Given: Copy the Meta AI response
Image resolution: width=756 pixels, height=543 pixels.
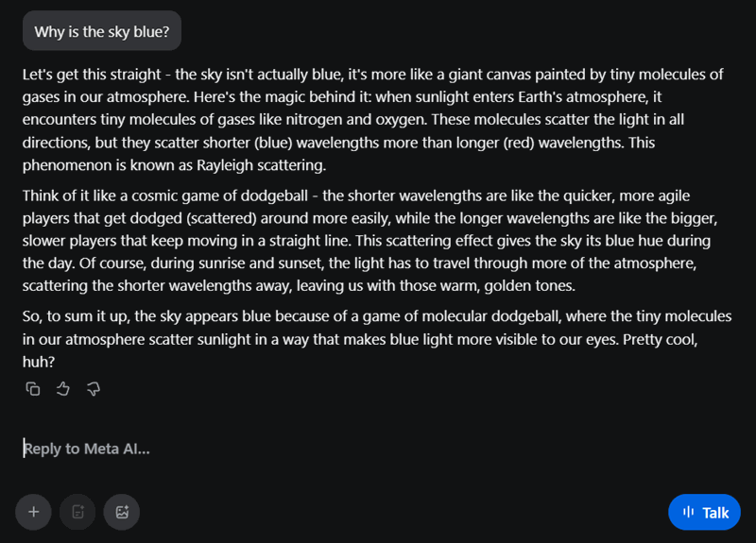Looking at the screenshot, I should [33, 388].
